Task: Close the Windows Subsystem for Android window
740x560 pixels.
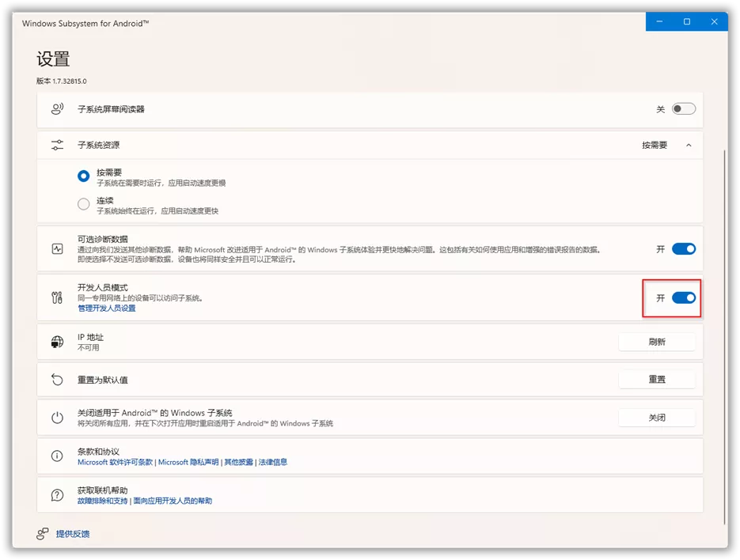Action: [714, 21]
